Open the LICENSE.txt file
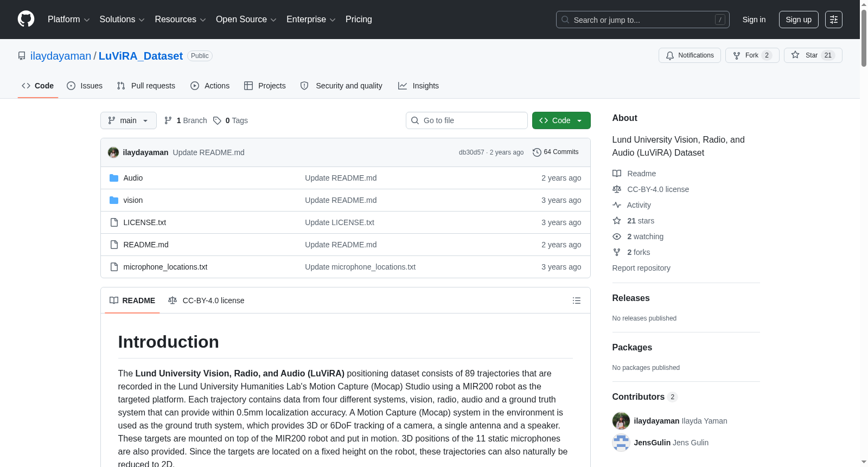Screen dimensions: 868x467 pyautogui.click(x=145, y=222)
